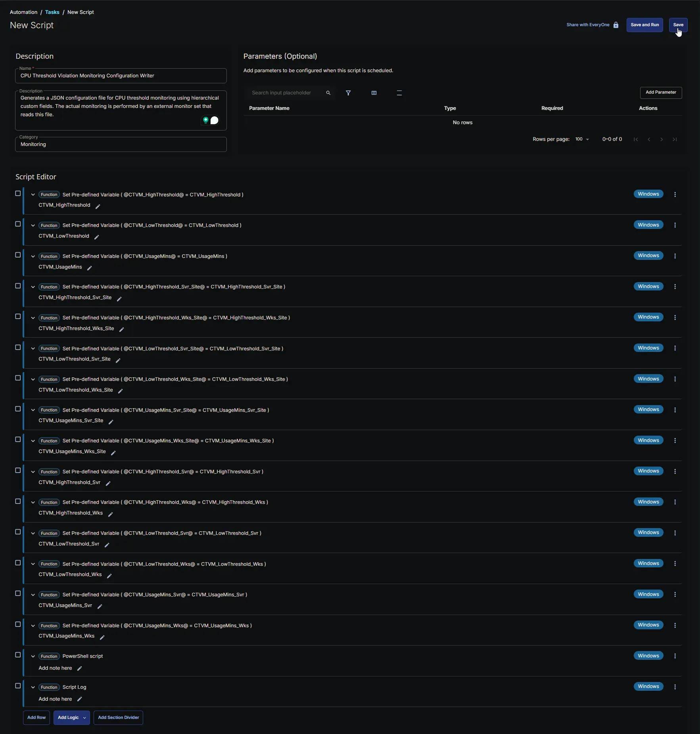Collapse the PowerShell script row chevron
The height and width of the screenshot is (734, 700).
pyautogui.click(x=33, y=656)
